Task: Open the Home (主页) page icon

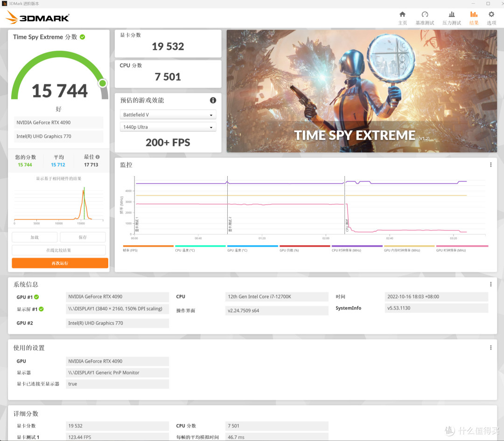Action: coord(402,14)
